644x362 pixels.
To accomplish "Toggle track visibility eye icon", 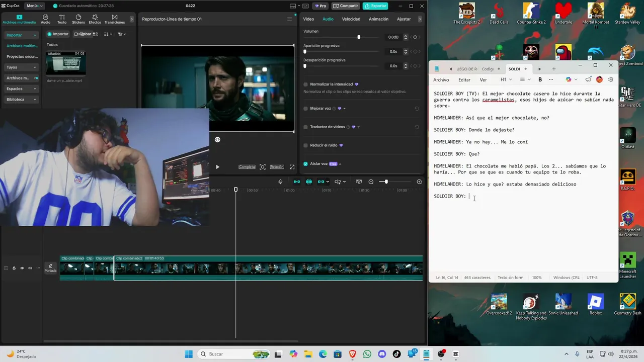I will pyautogui.click(x=22, y=268).
